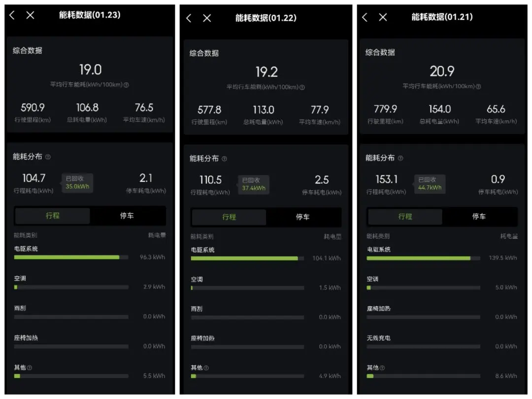Click the title 能耗数据(01.22)

(266, 18)
